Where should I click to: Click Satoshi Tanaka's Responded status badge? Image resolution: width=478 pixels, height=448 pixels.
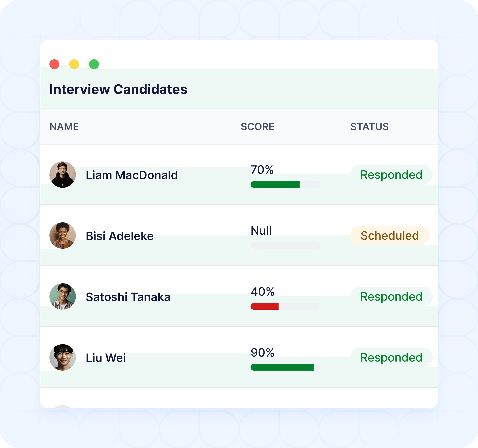391,296
